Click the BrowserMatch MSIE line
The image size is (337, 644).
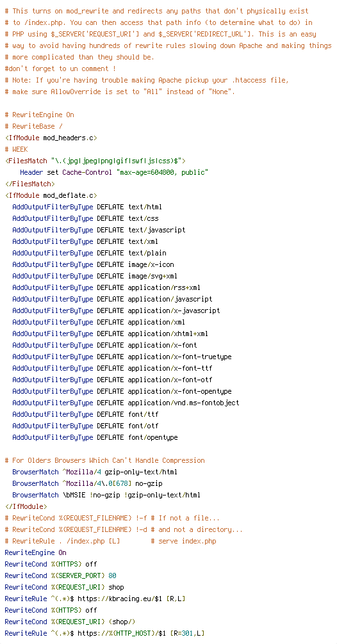tap(106, 495)
